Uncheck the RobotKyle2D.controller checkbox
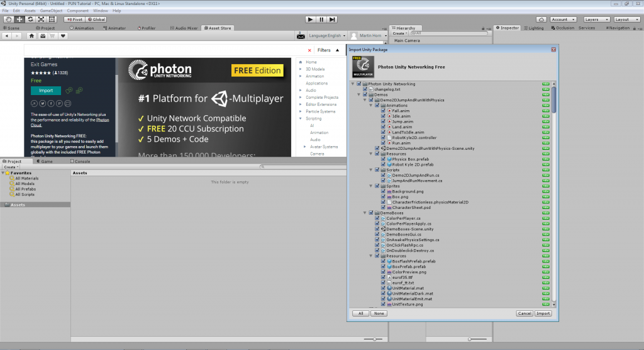Image resolution: width=644 pixels, height=350 pixels. pos(383,138)
